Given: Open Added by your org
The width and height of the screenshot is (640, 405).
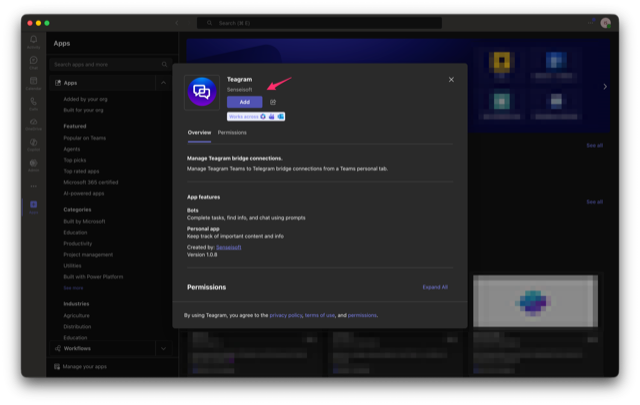Looking at the screenshot, I should [x=85, y=99].
